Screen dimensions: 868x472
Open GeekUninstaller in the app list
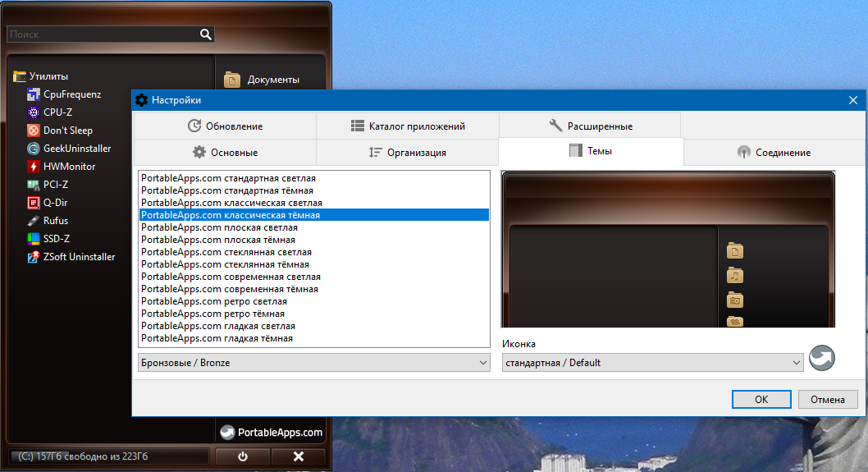click(x=69, y=149)
